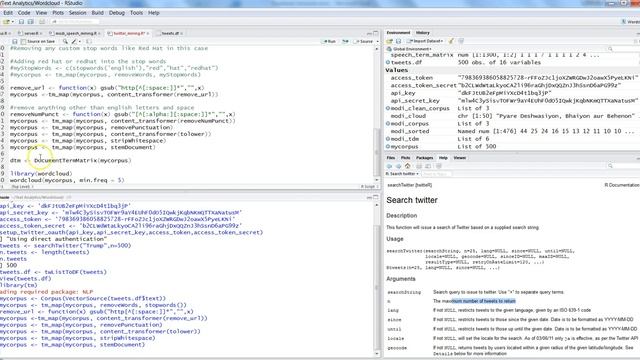Open the Top Level scope selector
This screenshot has width=640, height=360.
(21, 187)
